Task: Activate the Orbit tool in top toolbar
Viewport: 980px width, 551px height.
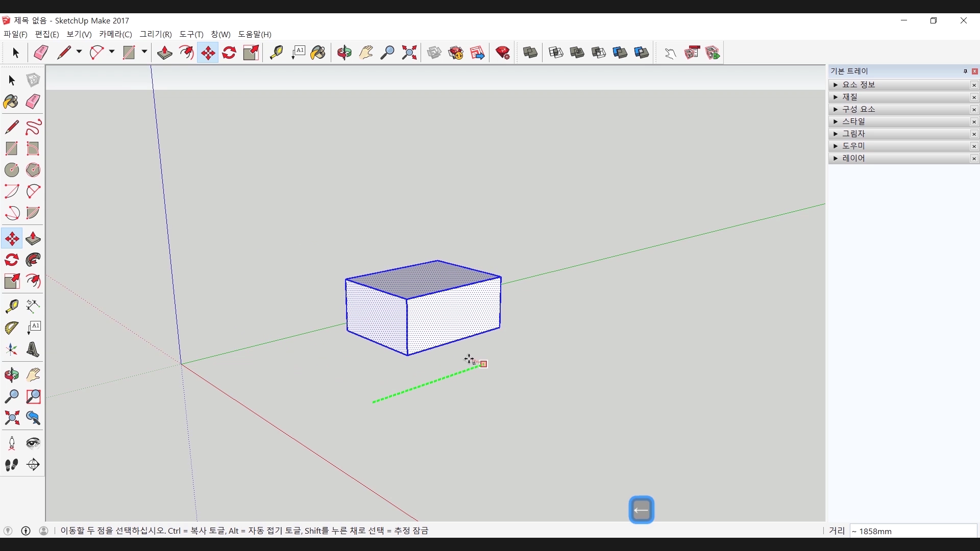Action: coord(345,53)
